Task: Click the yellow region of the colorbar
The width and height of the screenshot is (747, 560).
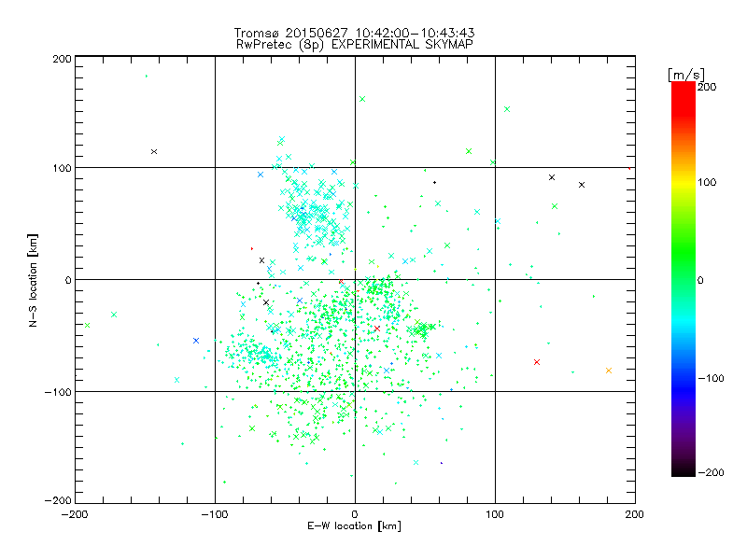Action: pos(684,182)
